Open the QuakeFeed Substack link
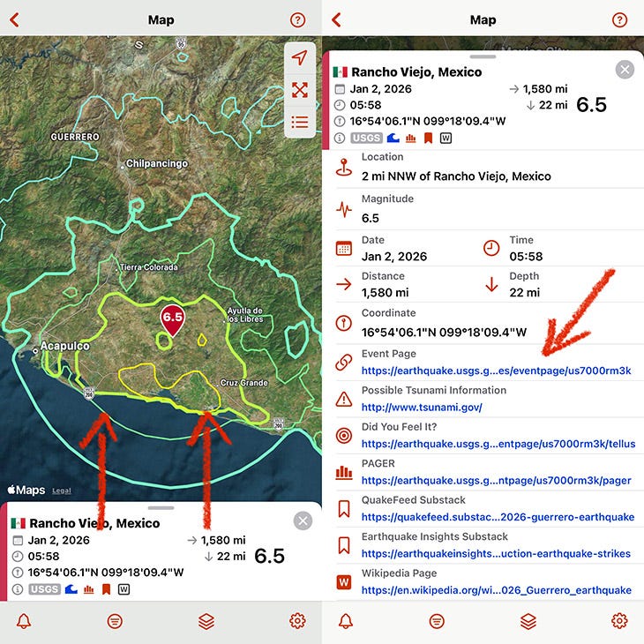This screenshot has height=644, width=644. 498,517
